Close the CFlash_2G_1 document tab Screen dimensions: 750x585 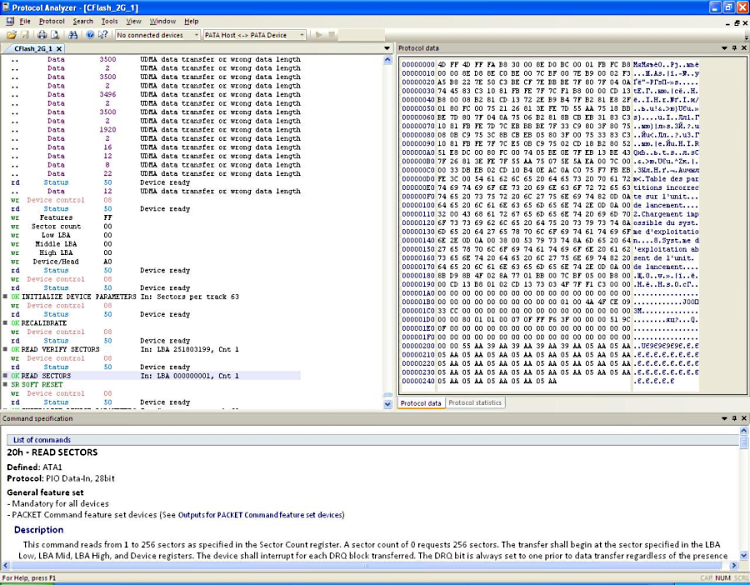[59, 48]
